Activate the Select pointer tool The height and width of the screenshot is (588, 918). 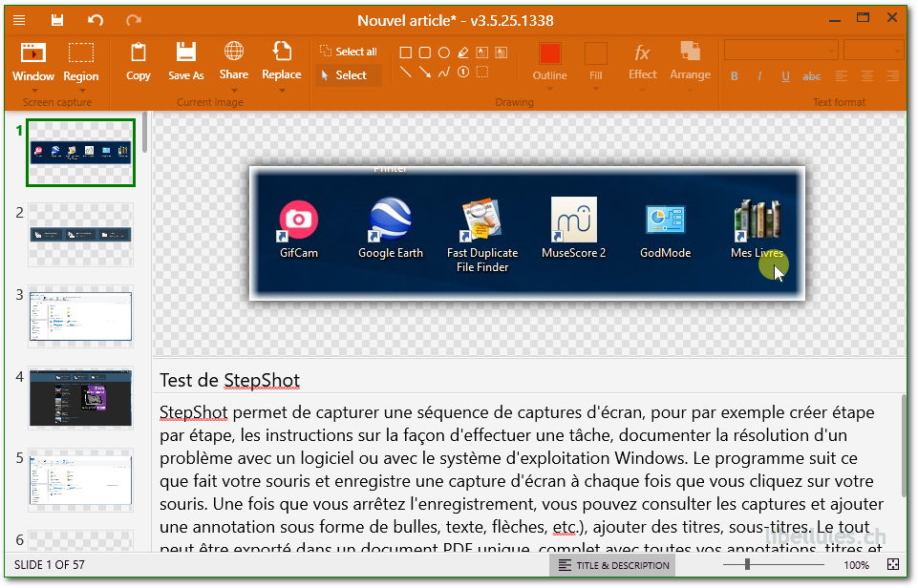tap(349, 74)
